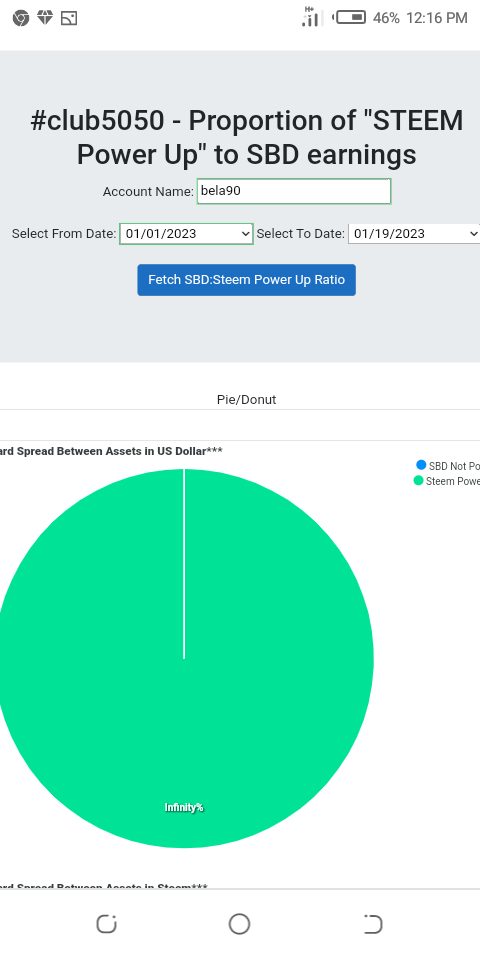
Task: Tap the screen cast icon in status bar
Action: [x=69, y=18]
